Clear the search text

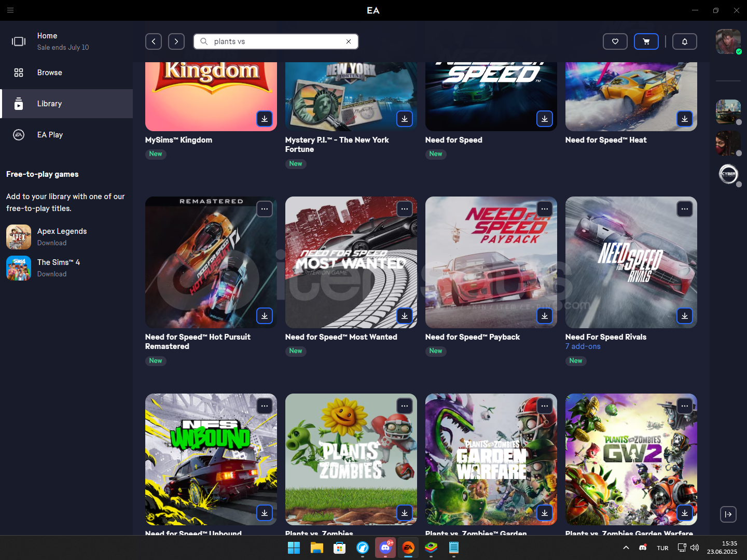[x=349, y=41]
